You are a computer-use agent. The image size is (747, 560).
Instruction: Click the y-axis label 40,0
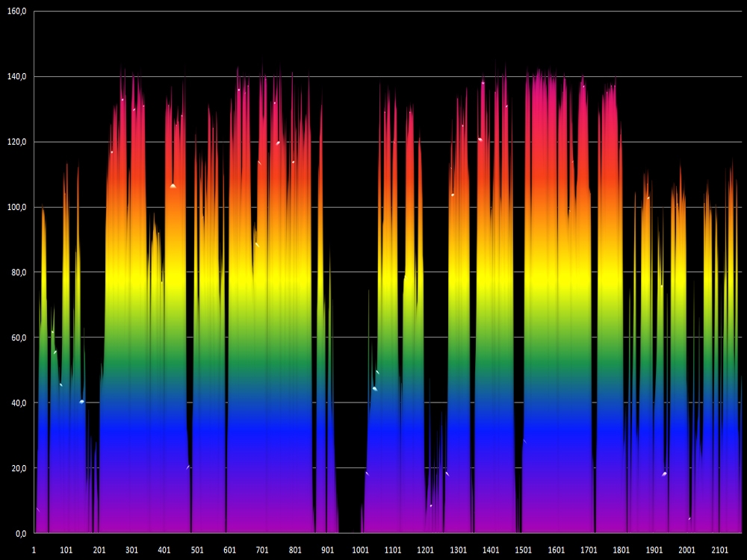point(19,403)
